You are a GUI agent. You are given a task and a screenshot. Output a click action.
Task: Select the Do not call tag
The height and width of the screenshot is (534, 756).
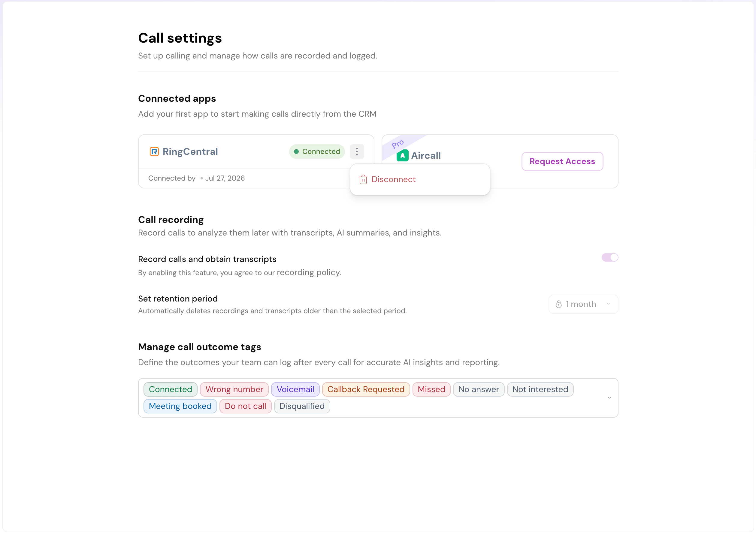coord(245,406)
